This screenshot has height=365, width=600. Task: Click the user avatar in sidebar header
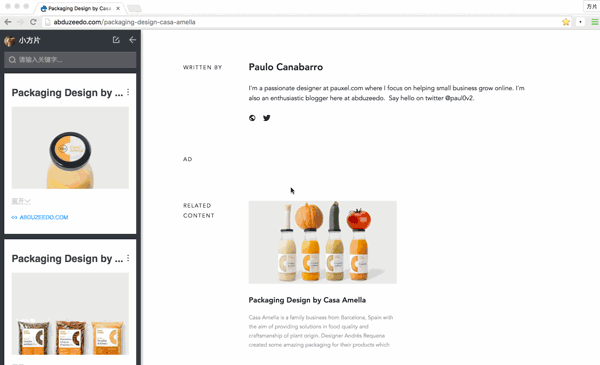tap(10, 41)
